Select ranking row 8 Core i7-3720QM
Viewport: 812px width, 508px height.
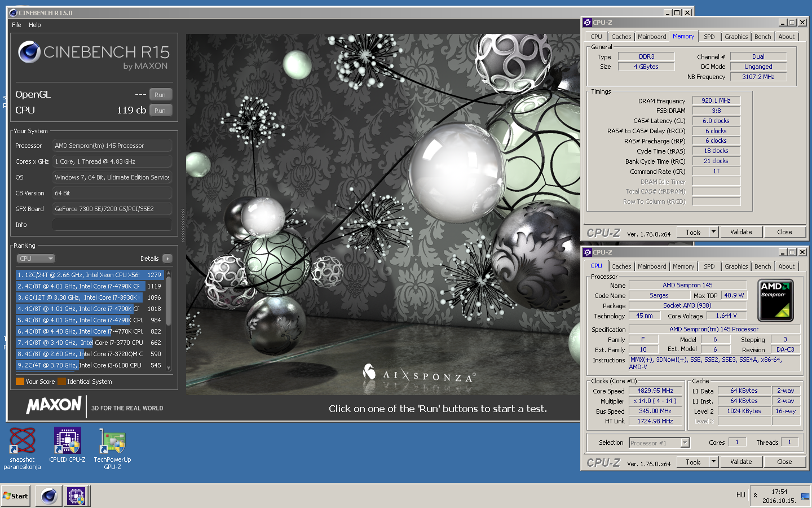[90, 354]
